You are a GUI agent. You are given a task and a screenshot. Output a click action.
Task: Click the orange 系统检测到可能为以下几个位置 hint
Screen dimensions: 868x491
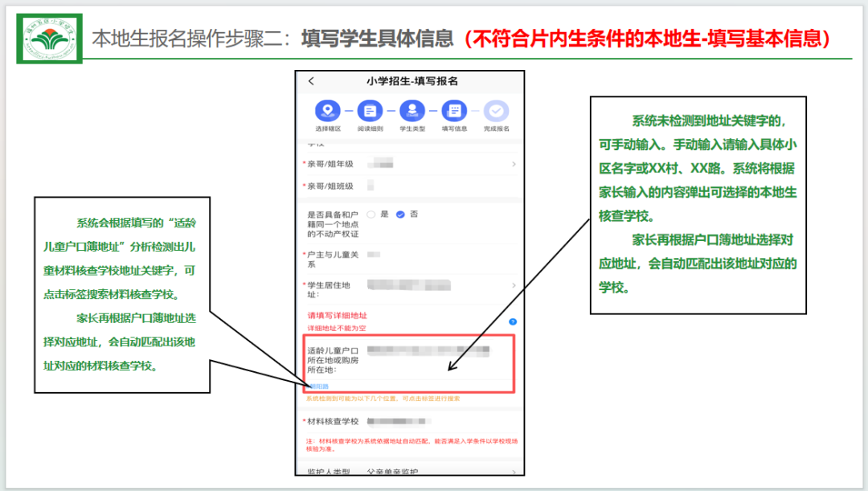pos(383,399)
